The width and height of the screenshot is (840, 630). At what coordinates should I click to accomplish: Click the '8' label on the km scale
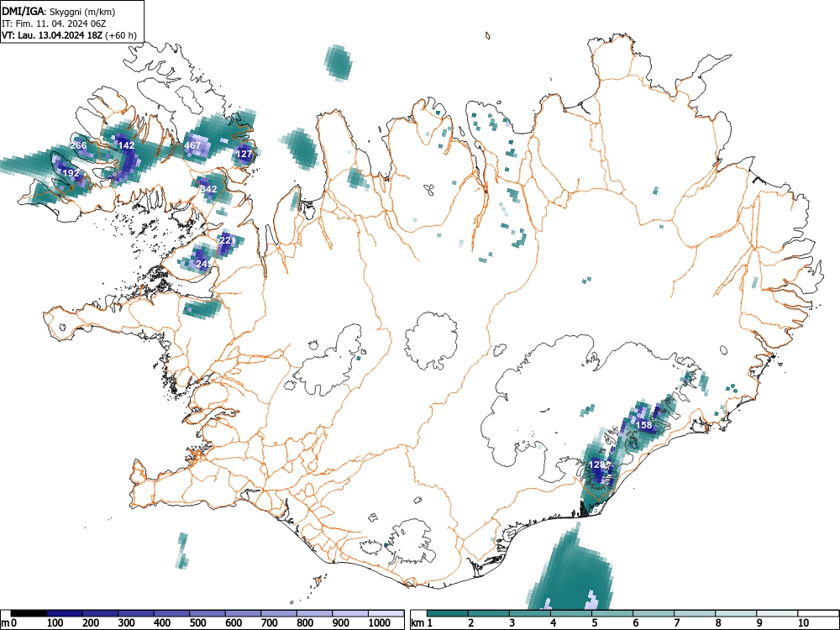coord(718,623)
